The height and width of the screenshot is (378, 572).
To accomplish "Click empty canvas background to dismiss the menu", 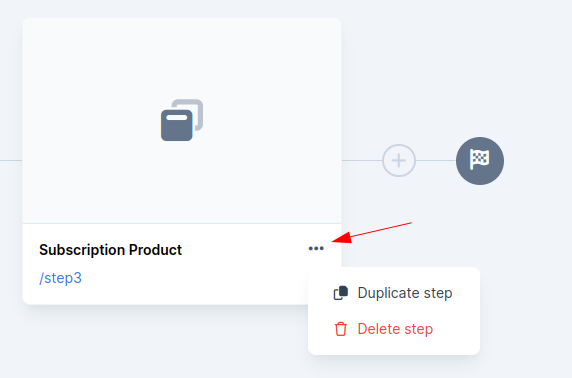I will tap(474, 73).
